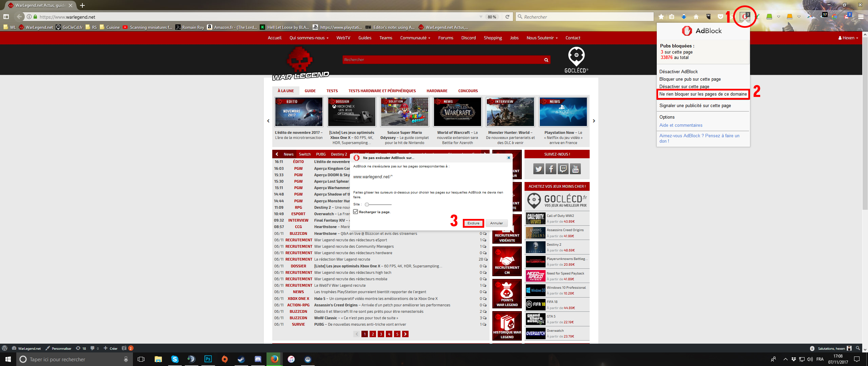Open the Facebook social icon
The image size is (868, 366).
click(x=551, y=169)
